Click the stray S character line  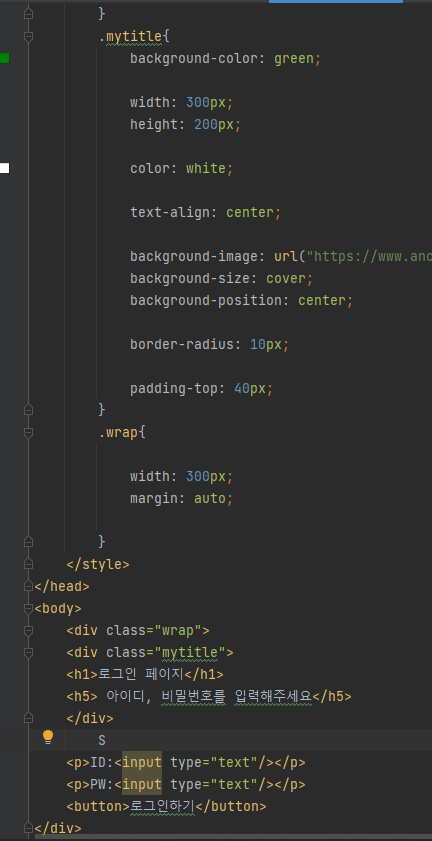pyautogui.click(x=102, y=740)
